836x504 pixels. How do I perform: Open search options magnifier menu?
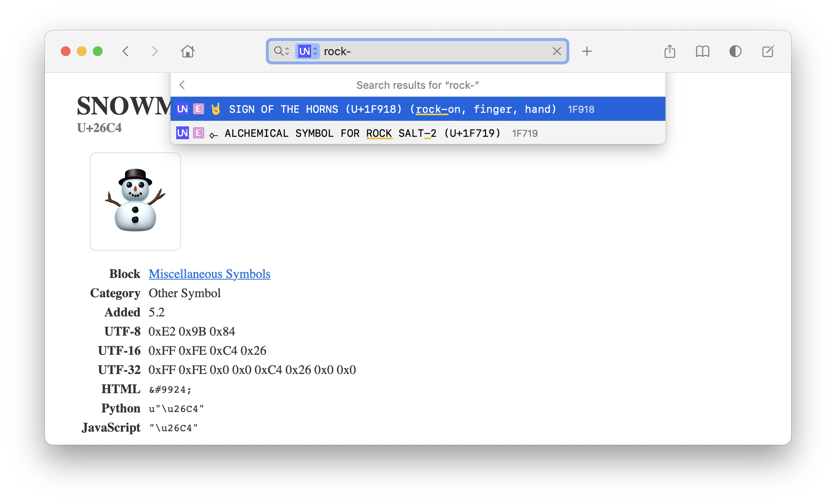point(281,51)
